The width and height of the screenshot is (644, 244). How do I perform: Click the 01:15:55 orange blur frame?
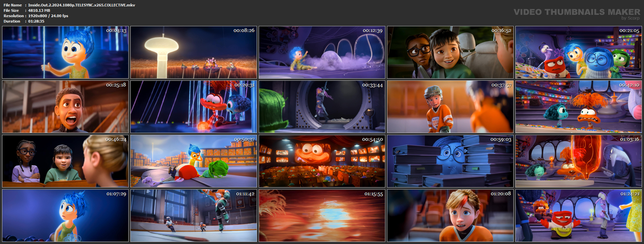pyautogui.click(x=322, y=215)
